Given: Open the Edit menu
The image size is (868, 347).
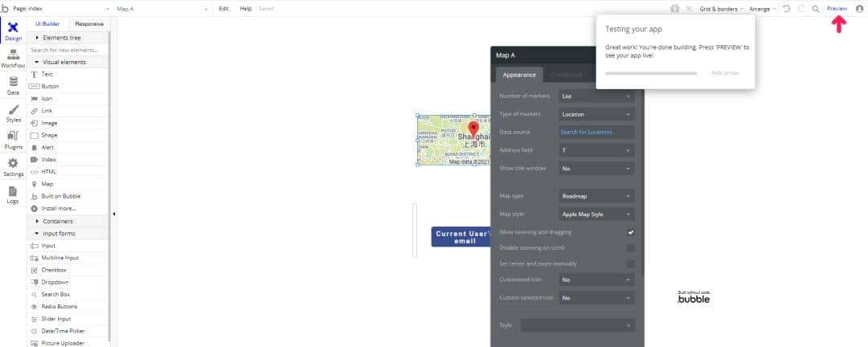Looking at the screenshot, I should 224,8.
